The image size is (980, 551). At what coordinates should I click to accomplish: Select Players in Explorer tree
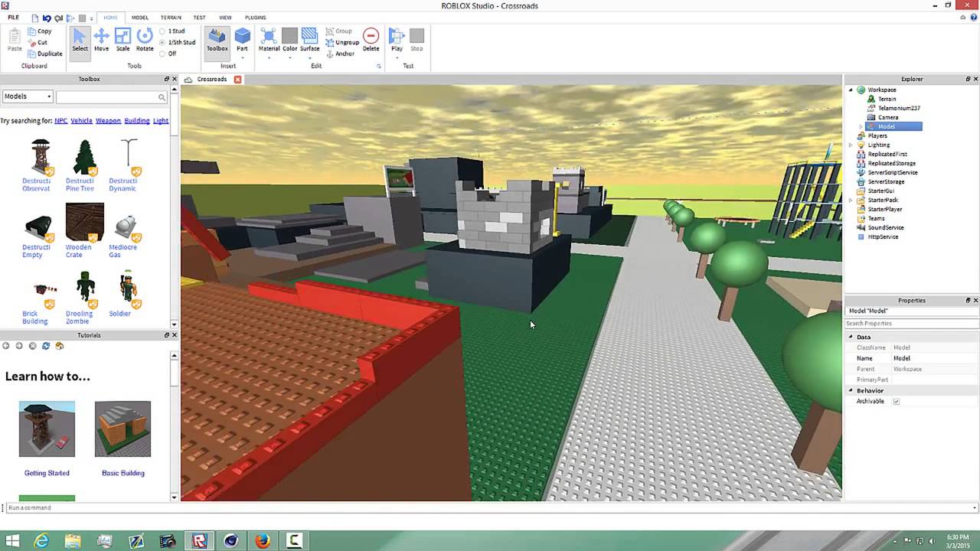877,135
